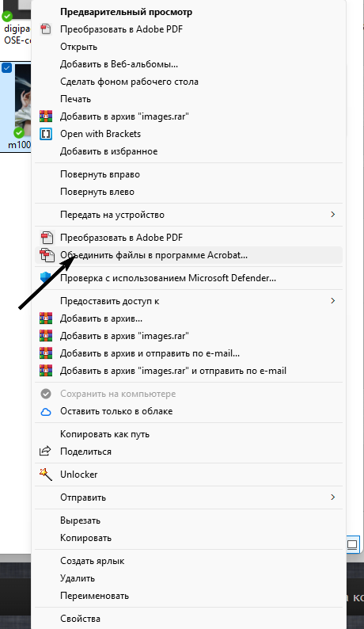The image size is (364, 629).
Task: Click the large-icons view button behind the menu
Action: coord(353,544)
